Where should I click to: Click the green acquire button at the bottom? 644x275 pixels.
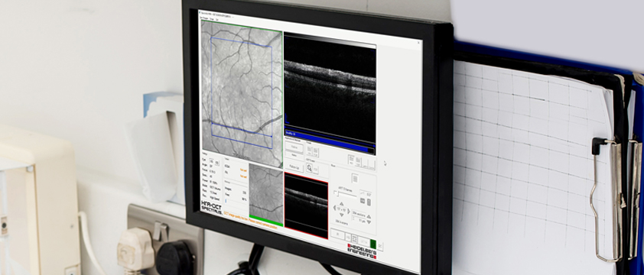[373, 244]
